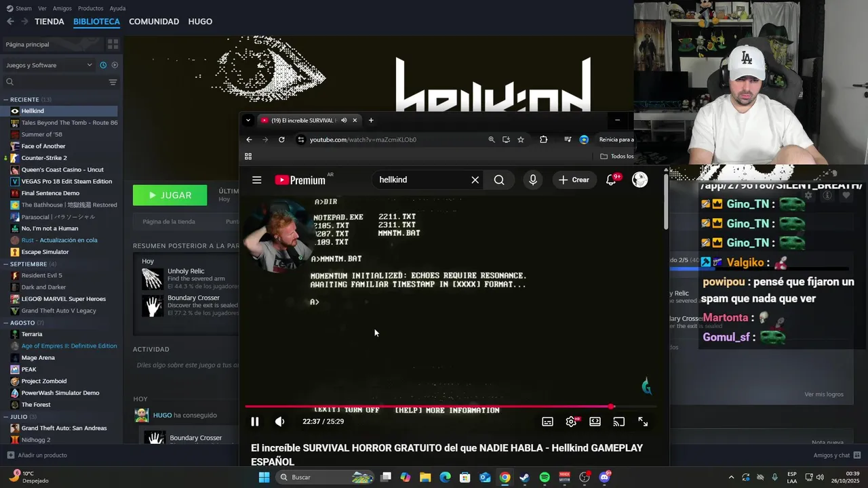This screenshot has width=868, height=488.
Task: Open site info icon in address bar
Action: (x=301, y=140)
